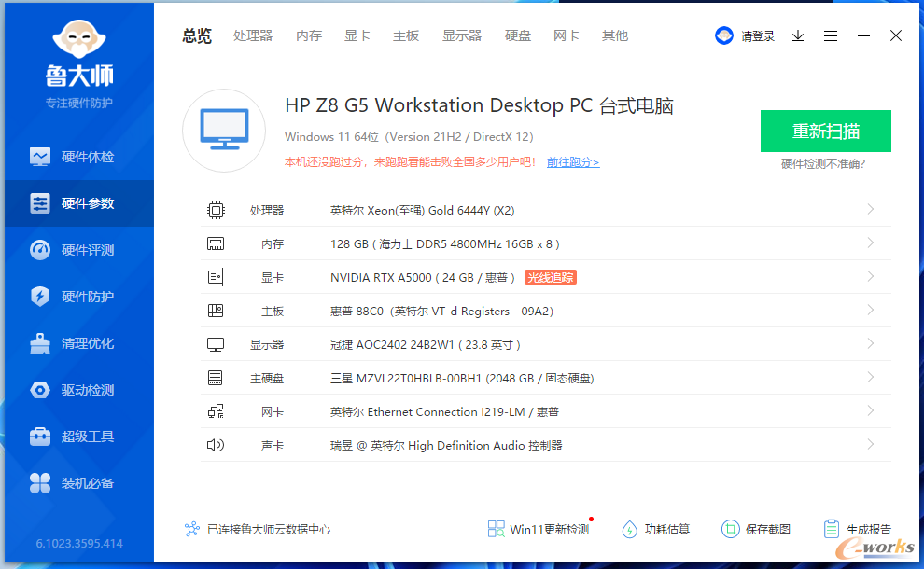Select 硬件参数 sidebar item
The image size is (924, 569).
coord(79,203)
